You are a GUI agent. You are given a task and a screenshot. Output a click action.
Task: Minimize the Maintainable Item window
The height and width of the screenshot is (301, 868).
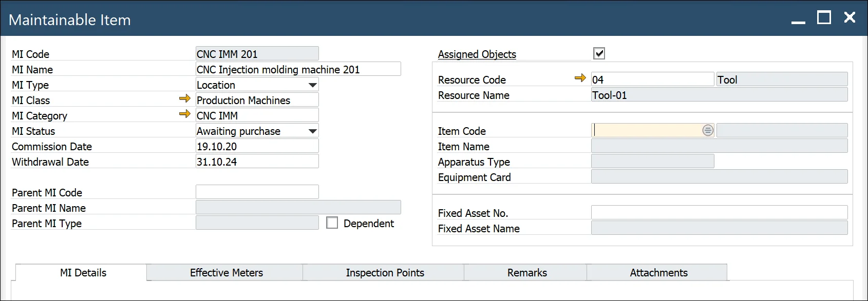pos(798,19)
